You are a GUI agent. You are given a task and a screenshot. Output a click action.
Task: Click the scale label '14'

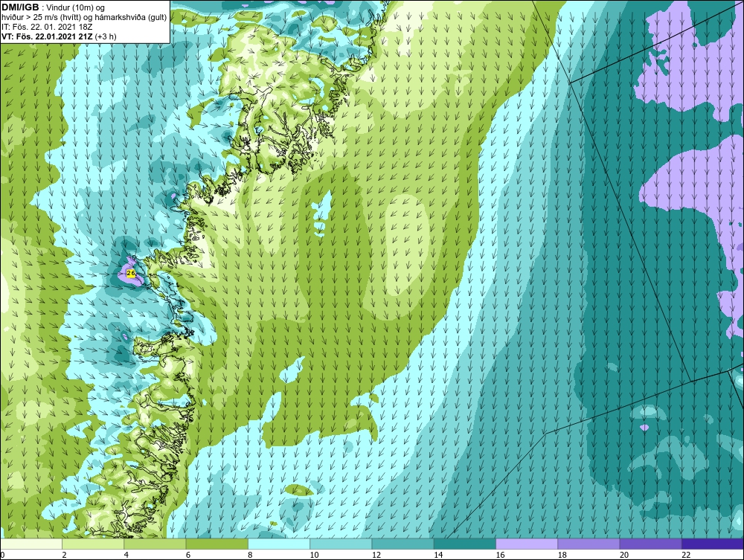tap(438, 555)
